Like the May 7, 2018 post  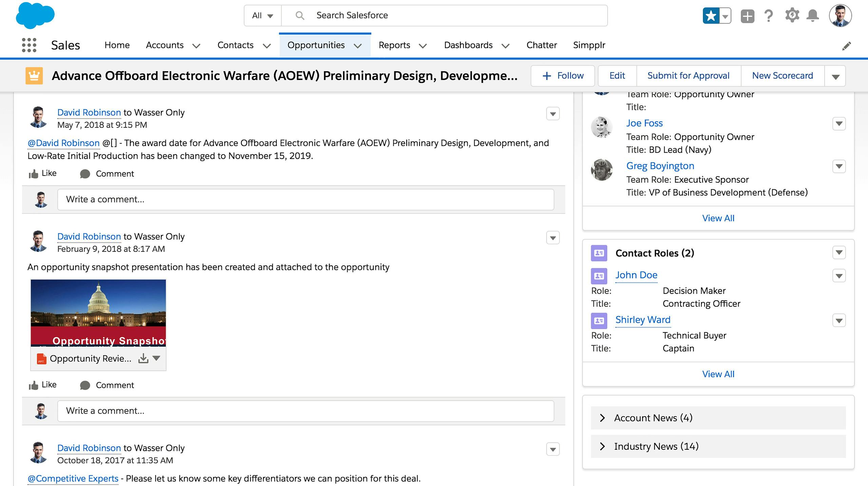[x=42, y=174]
